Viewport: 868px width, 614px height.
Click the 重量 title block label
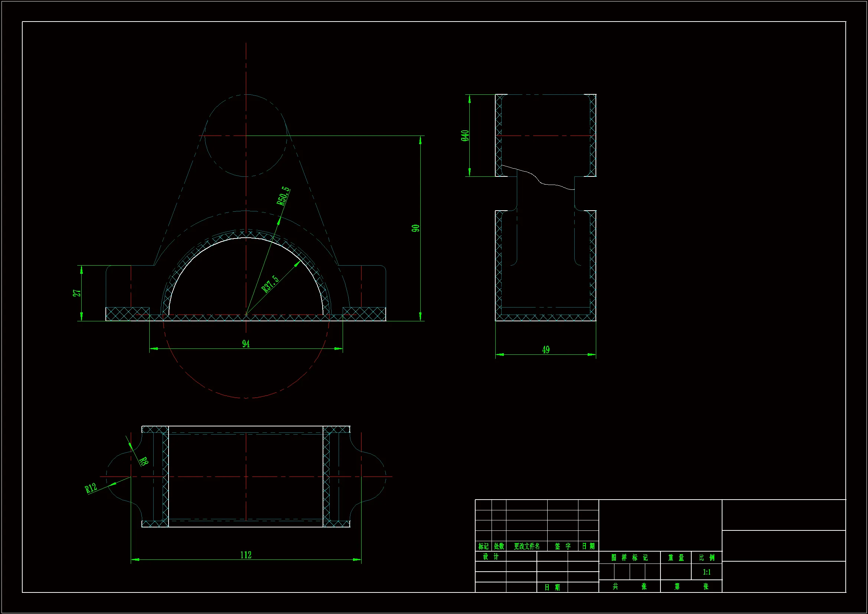tap(676, 558)
